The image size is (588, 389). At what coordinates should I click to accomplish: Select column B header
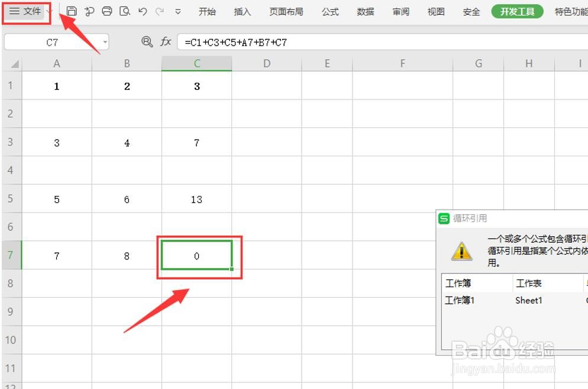[127, 63]
